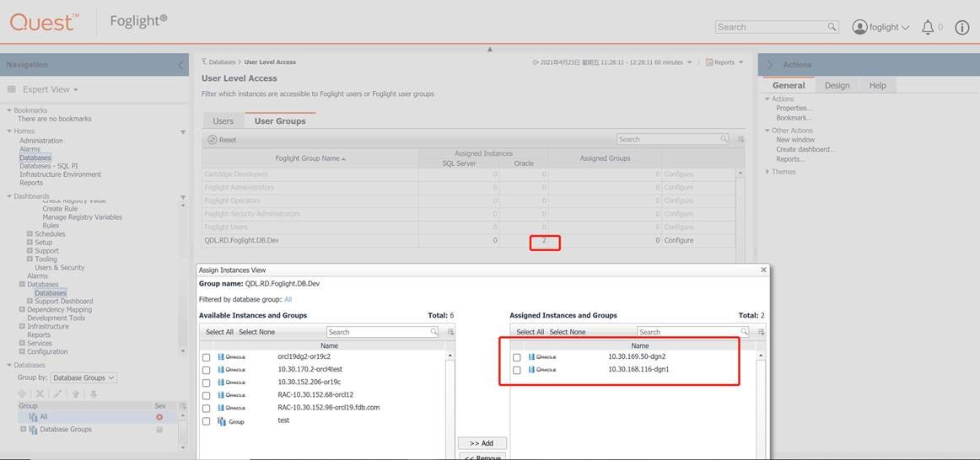Open the Help tab in Actions panel
This screenshot has height=460, width=980.
coord(877,85)
